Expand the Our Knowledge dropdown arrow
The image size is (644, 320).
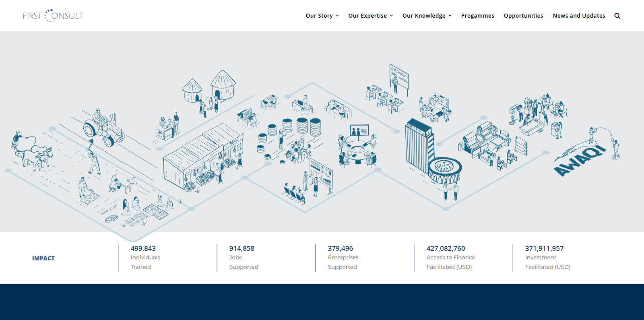coord(450,16)
